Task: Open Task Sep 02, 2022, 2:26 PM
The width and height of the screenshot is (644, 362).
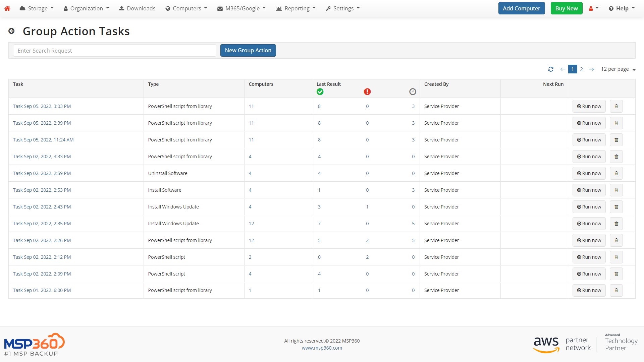Action: [x=42, y=240]
